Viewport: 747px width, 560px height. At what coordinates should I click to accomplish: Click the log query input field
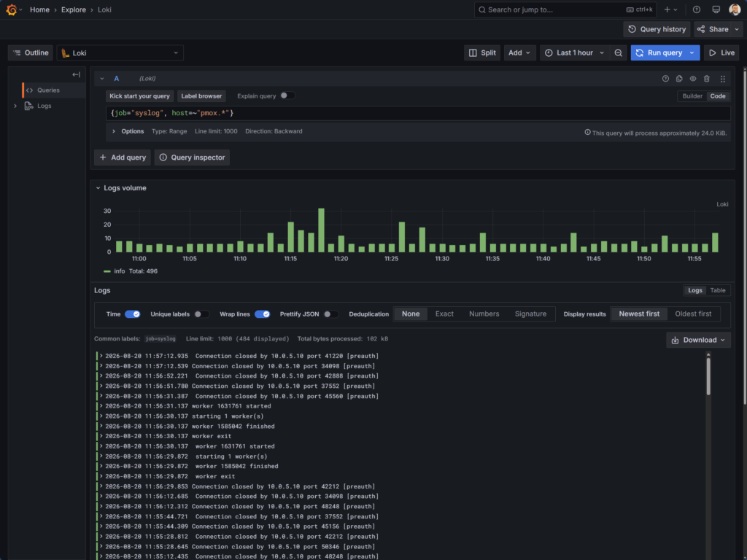[x=418, y=113]
